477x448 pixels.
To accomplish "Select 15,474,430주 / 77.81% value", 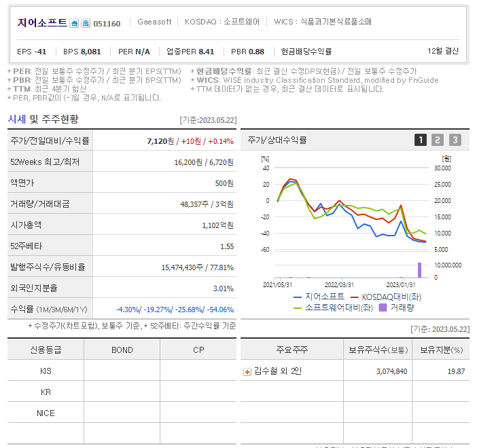I will pos(198,267).
